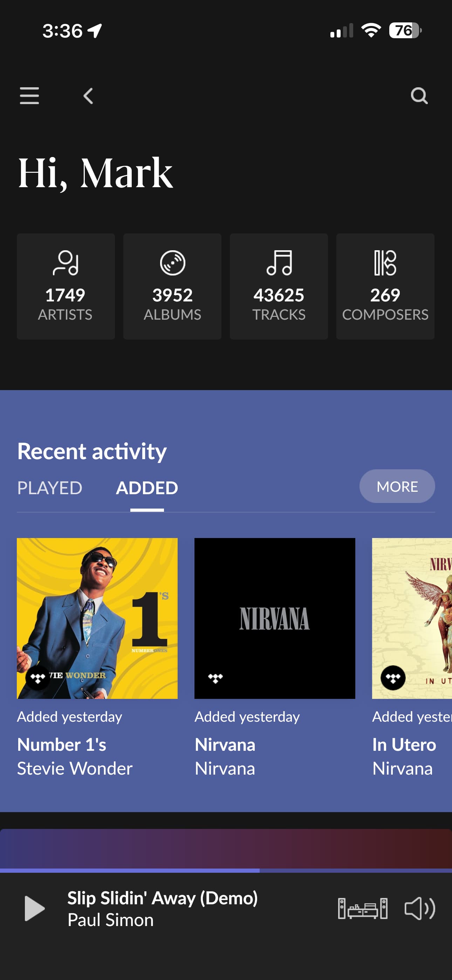The width and height of the screenshot is (452, 980).
Task: Open the 269 Composers tile
Action: [385, 286]
